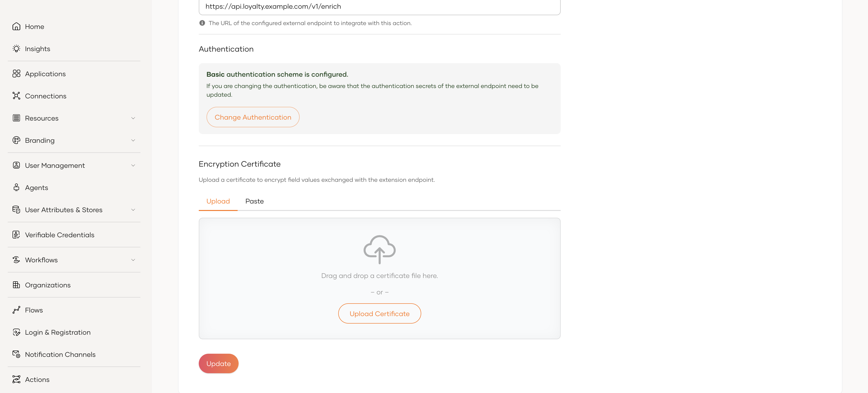Expand User Management chevron
Screen dimensions: 868x393
[133, 165]
